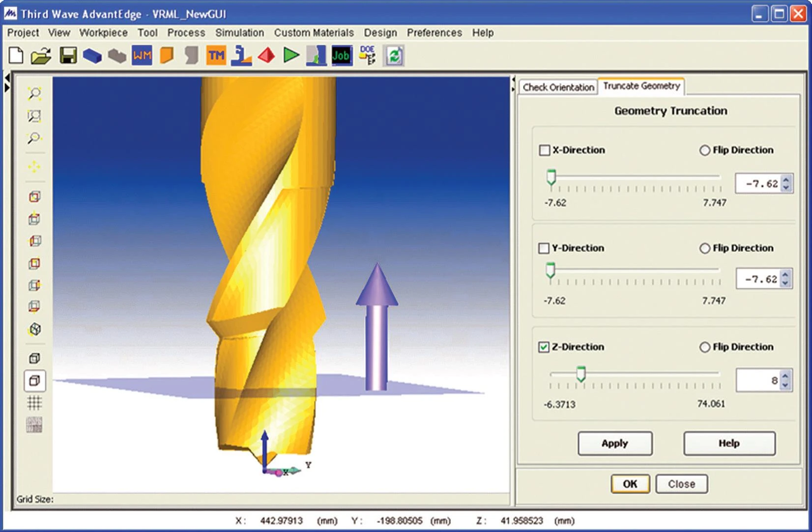This screenshot has height=532, width=812.
Task: Click the DOE icon in toolbar
Action: [x=367, y=56]
